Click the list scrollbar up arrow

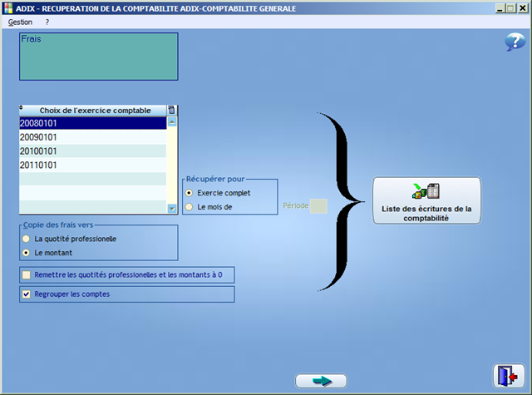point(172,121)
